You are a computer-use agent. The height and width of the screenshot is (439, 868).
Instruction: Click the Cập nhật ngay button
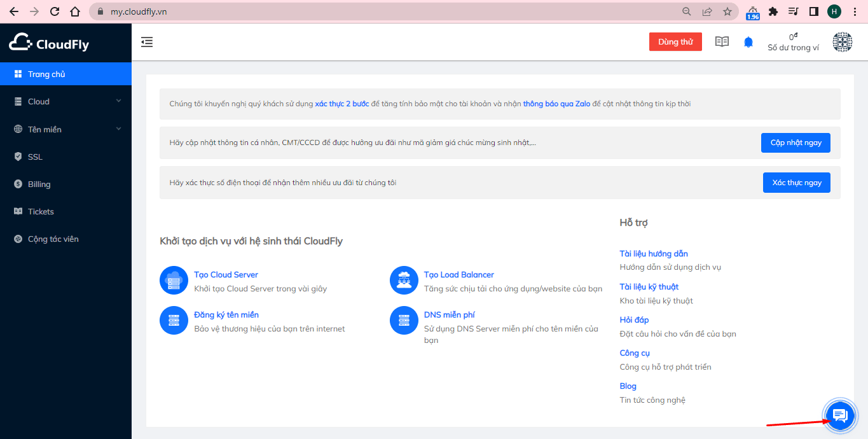coord(796,143)
